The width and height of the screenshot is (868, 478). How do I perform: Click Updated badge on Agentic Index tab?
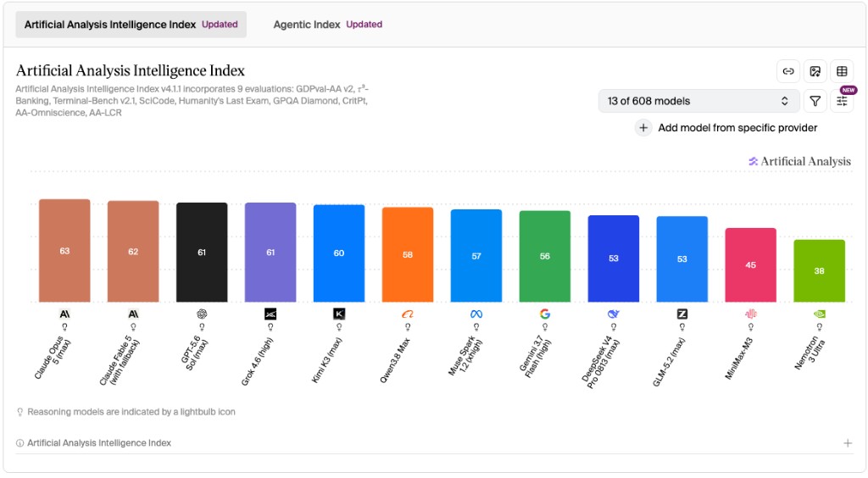click(x=364, y=25)
